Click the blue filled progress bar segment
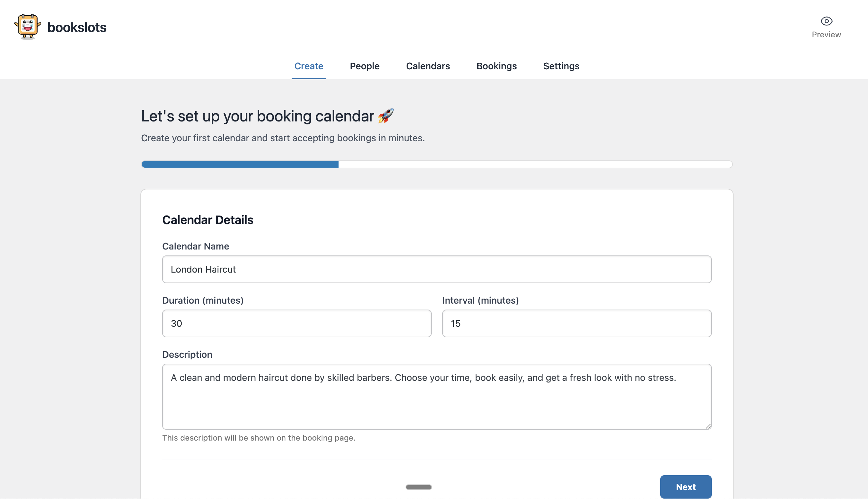This screenshot has width=868, height=499. [x=240, y=164]
